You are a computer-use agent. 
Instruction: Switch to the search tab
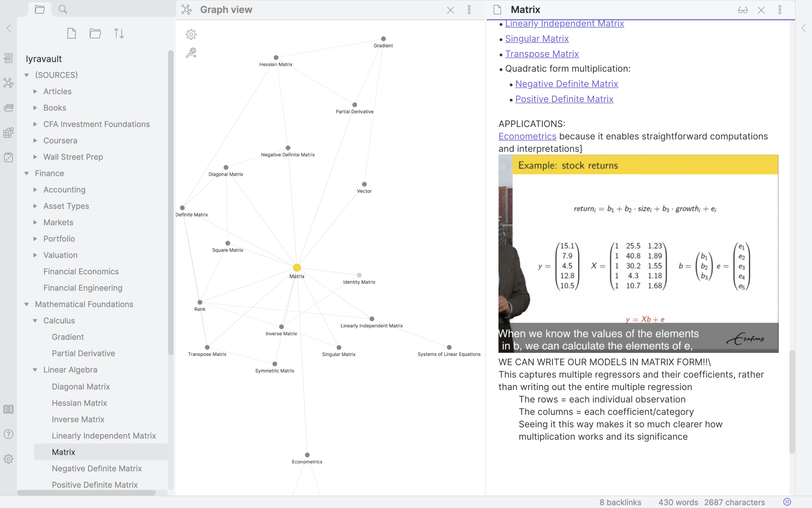click(x=63, y=9)
